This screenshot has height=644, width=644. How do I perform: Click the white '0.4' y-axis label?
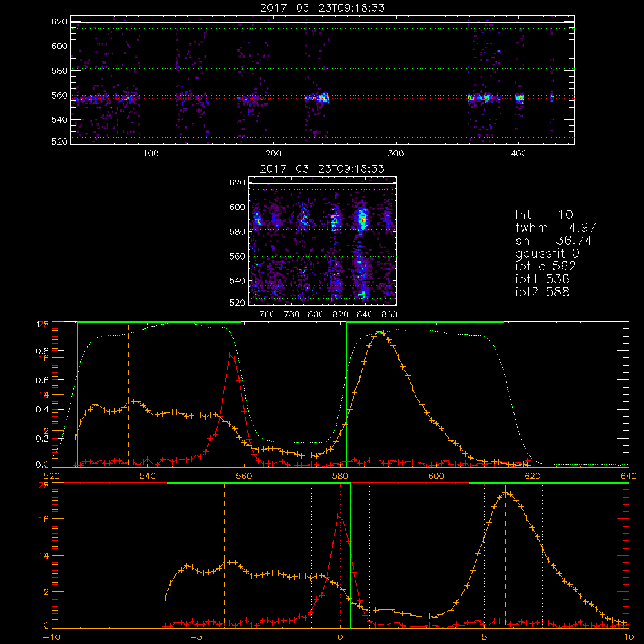43,410
